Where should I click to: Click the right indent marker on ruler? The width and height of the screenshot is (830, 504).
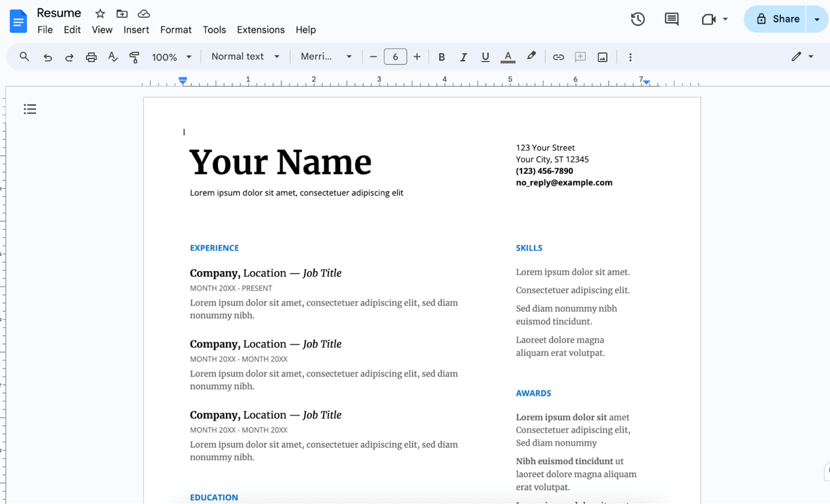click(x=646, y=82)
